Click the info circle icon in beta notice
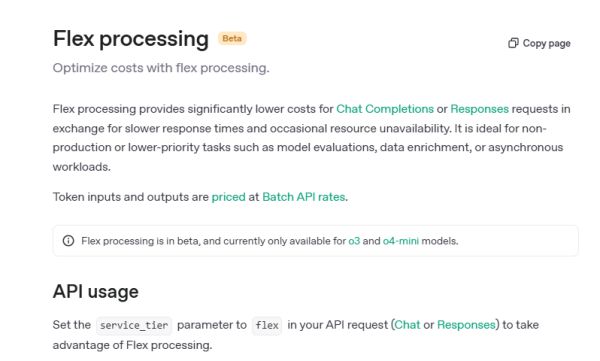Screen dimensions: 600x361 point(68,241)
